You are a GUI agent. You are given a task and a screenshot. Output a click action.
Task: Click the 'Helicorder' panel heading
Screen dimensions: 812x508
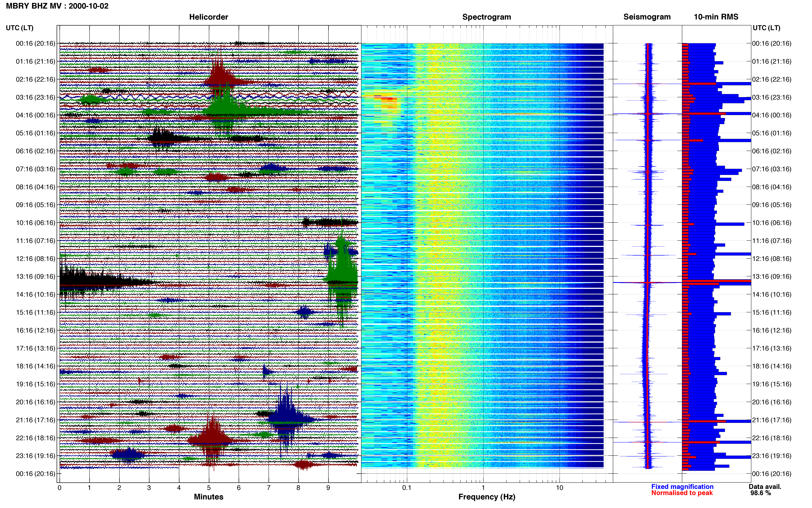tap(209, 17)
